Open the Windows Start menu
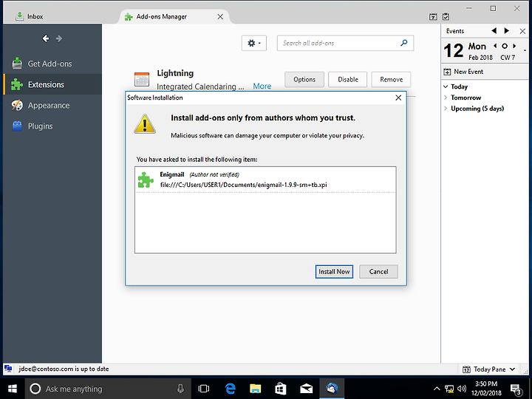This screenshot has width=532, height=399. point(13,389)
